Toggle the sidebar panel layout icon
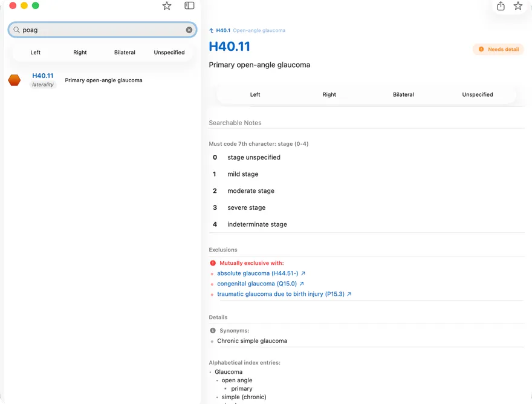Image resolution: width=532 pixels, height=404 pixels. pos(189,6)
